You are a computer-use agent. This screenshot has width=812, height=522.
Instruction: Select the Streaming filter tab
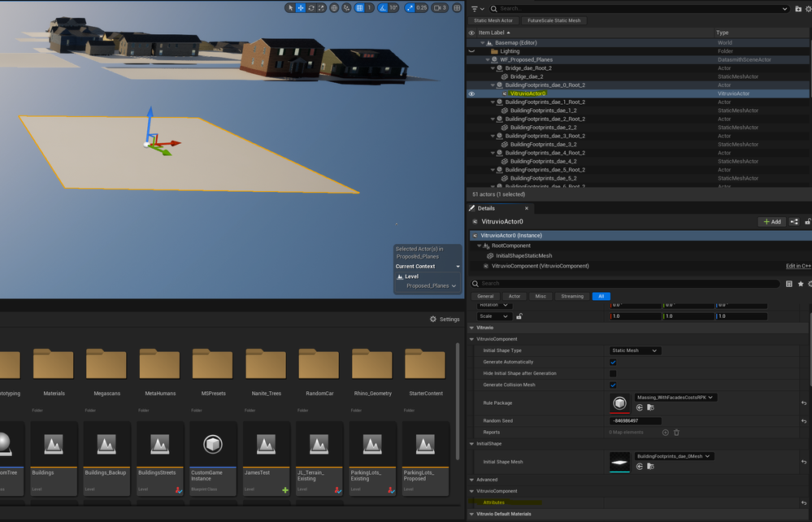click(572, 297)
